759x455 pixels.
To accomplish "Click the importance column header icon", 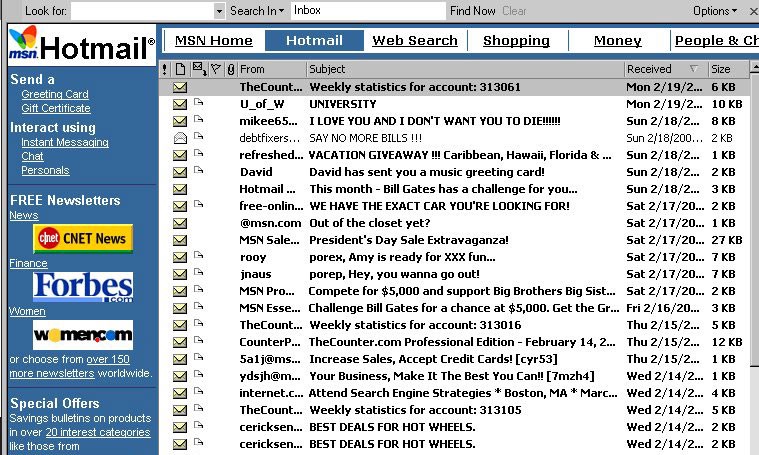I will coord(165,70).
